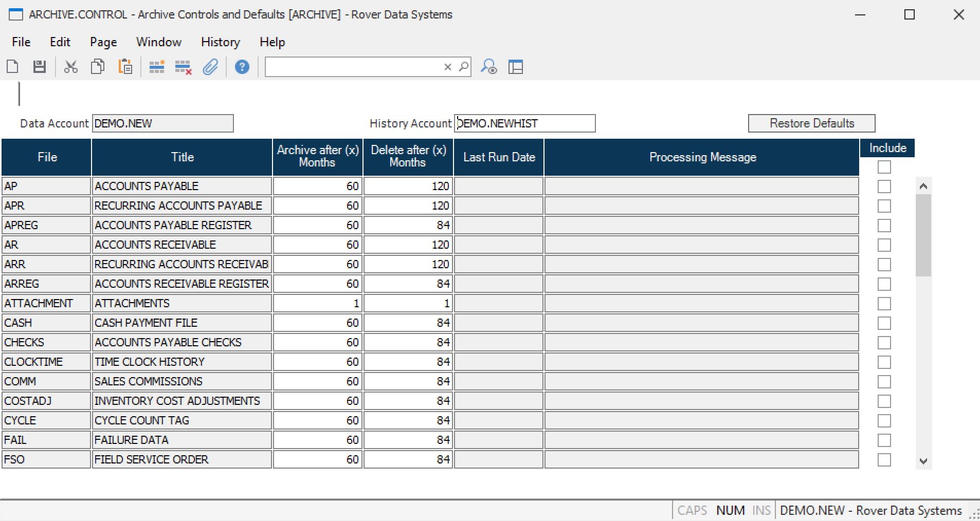Click the History Account input field

pyautogui.click(x=524, y=123)
